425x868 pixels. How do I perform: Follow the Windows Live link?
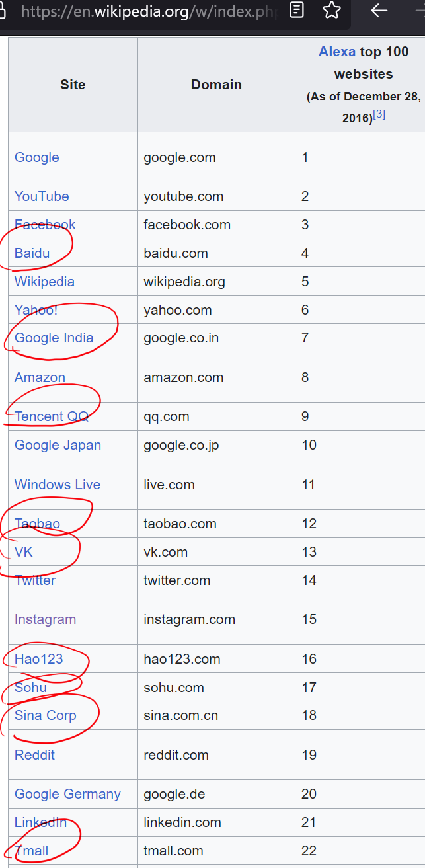point(58,485)
